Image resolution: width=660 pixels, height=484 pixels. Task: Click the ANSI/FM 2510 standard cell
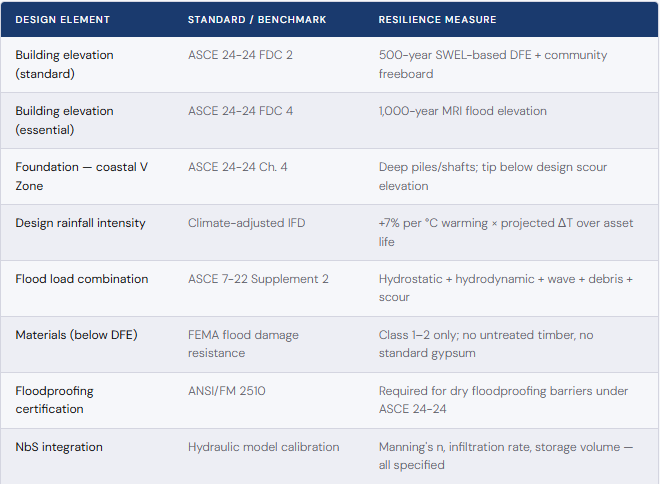[226, 391]
